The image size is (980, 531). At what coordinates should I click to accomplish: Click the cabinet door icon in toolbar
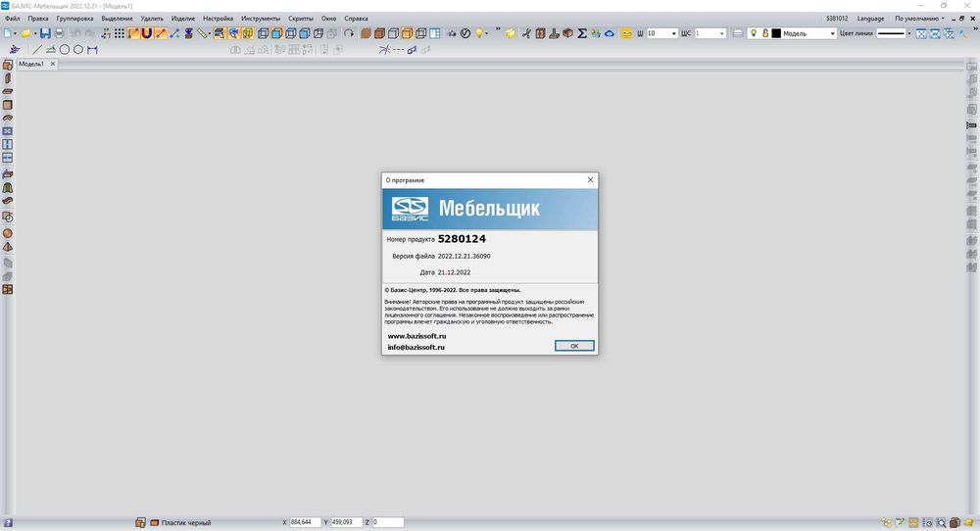tap(540, 33)
